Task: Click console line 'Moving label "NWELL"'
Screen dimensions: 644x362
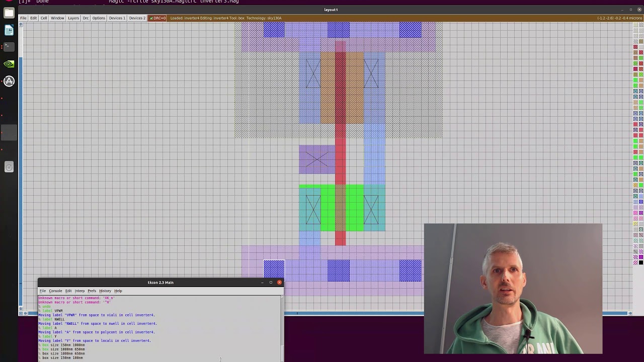Action: click(x=98, y=324)
